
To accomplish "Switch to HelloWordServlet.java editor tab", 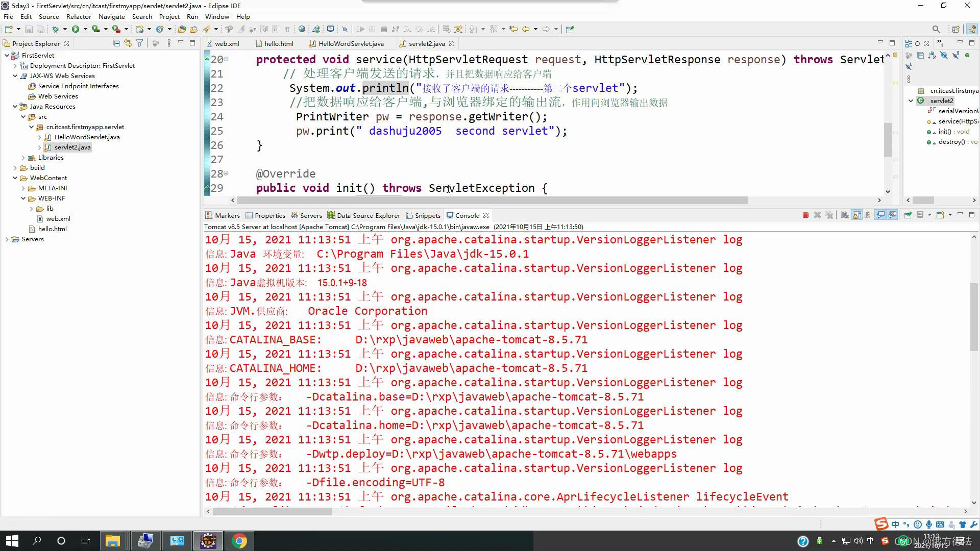I will [x=347, y=43].
